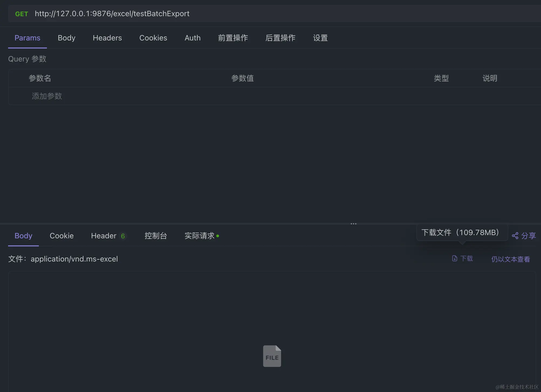Click the 下载 link
541x392 pixels.
pos(467,259)
